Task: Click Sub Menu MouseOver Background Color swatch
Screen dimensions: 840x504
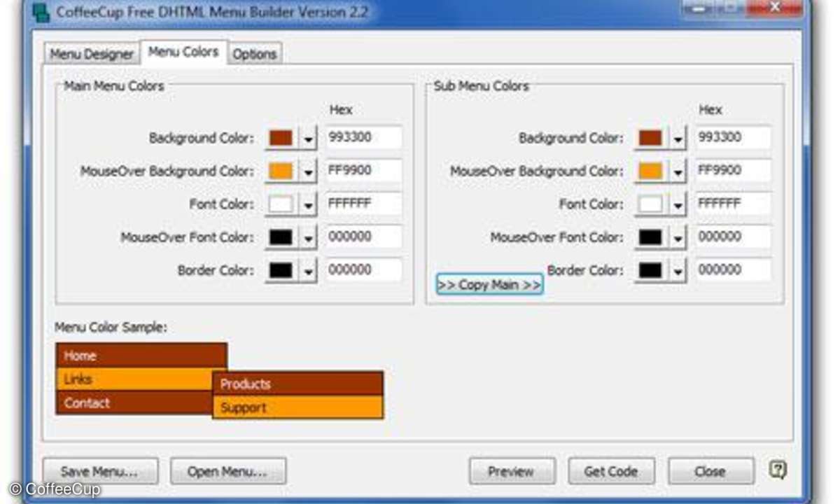Action: click(650, 171)
